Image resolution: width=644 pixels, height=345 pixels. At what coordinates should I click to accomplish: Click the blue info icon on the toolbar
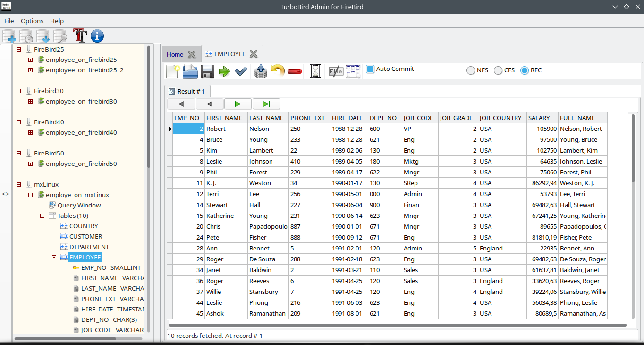(x=97, y=36)
